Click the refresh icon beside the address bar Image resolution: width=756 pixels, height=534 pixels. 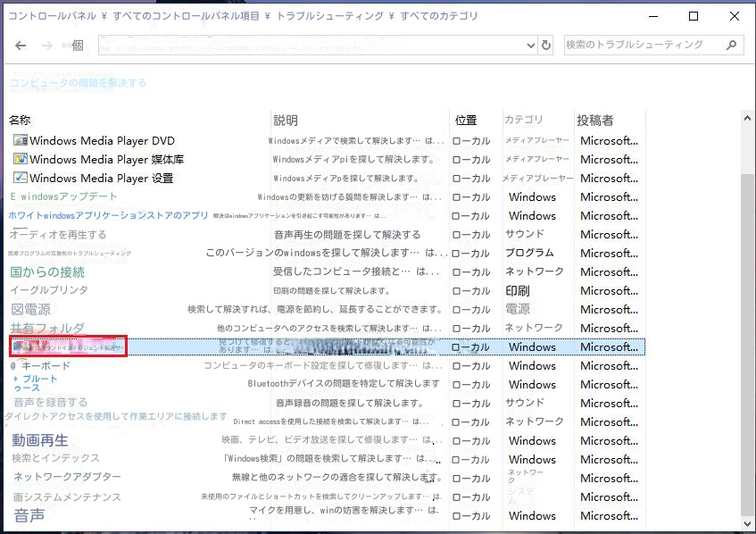tap(544, 45)
